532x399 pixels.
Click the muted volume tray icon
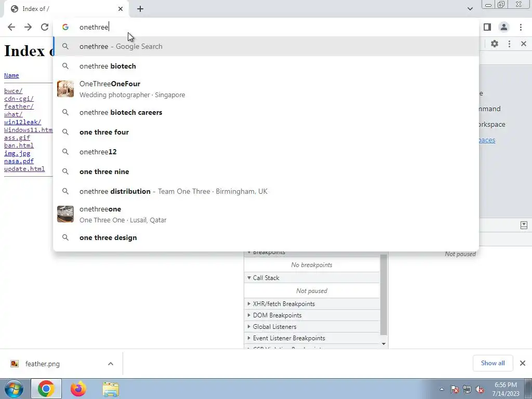click(x=480, y=390)
